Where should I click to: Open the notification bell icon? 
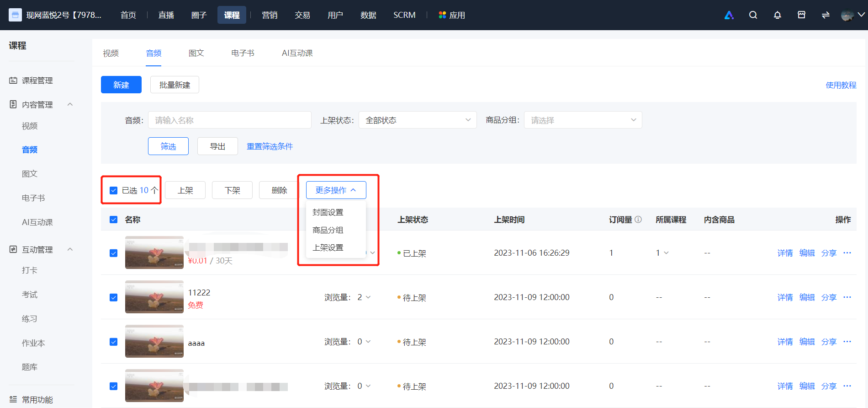777,15
